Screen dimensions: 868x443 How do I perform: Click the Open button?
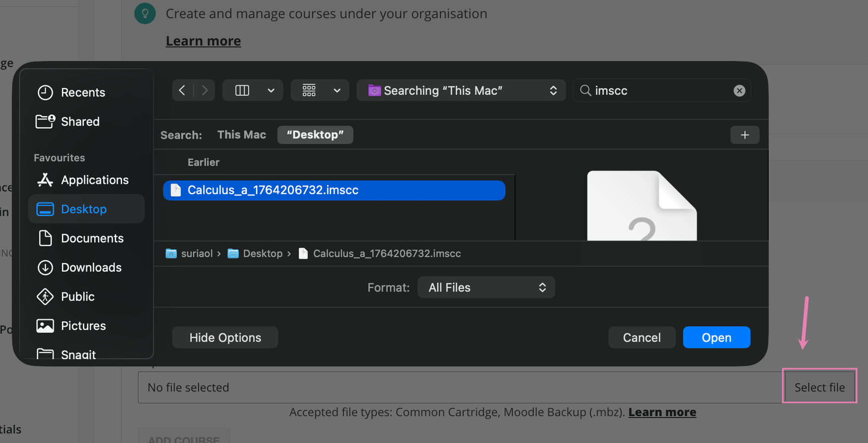[716, 337]
